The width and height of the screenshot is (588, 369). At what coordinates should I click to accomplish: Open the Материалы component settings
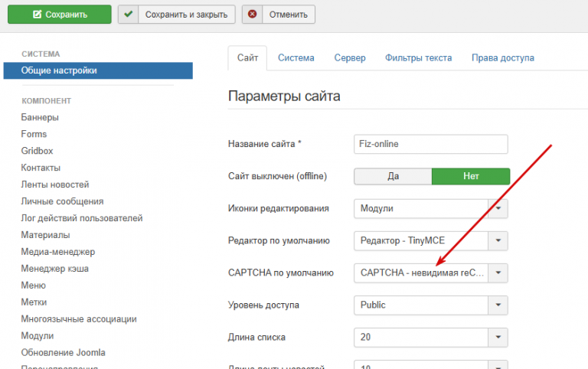45,235
